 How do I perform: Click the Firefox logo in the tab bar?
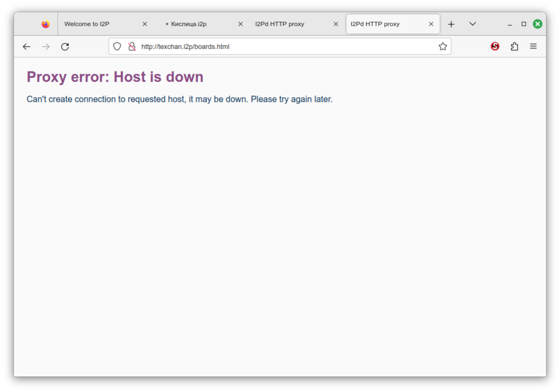click(x=46, y=24)
